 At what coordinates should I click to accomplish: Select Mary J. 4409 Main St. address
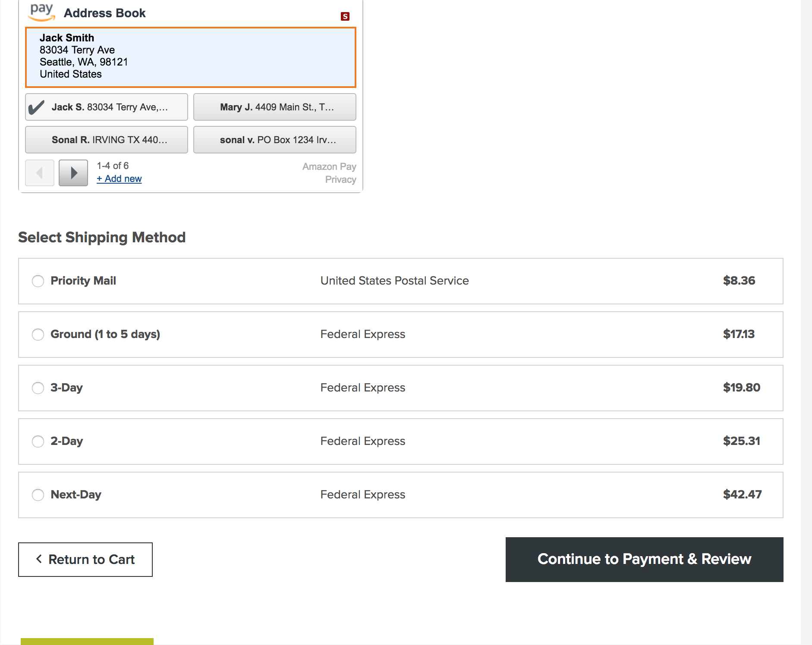275,106
